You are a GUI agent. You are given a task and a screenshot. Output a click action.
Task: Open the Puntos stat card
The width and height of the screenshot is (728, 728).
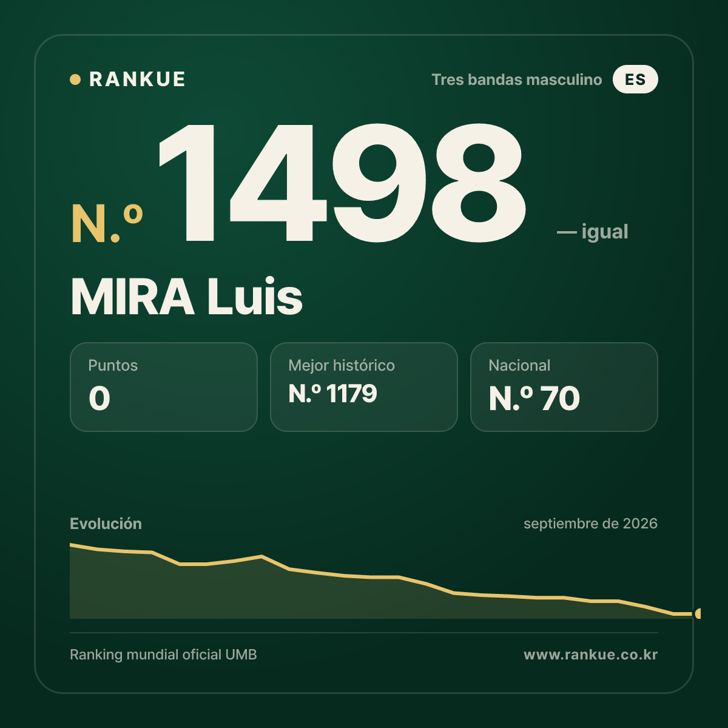point(164,387)
